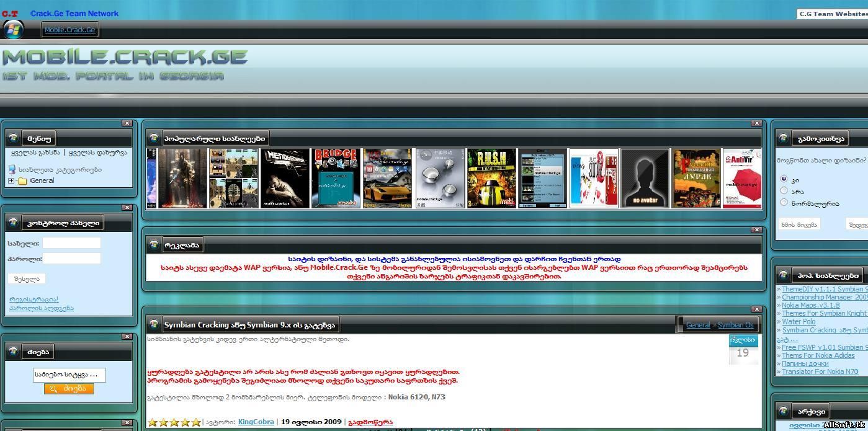Click the Crack.Ge Team Network heading
868x431 pixels.
(x=74, y=14)
